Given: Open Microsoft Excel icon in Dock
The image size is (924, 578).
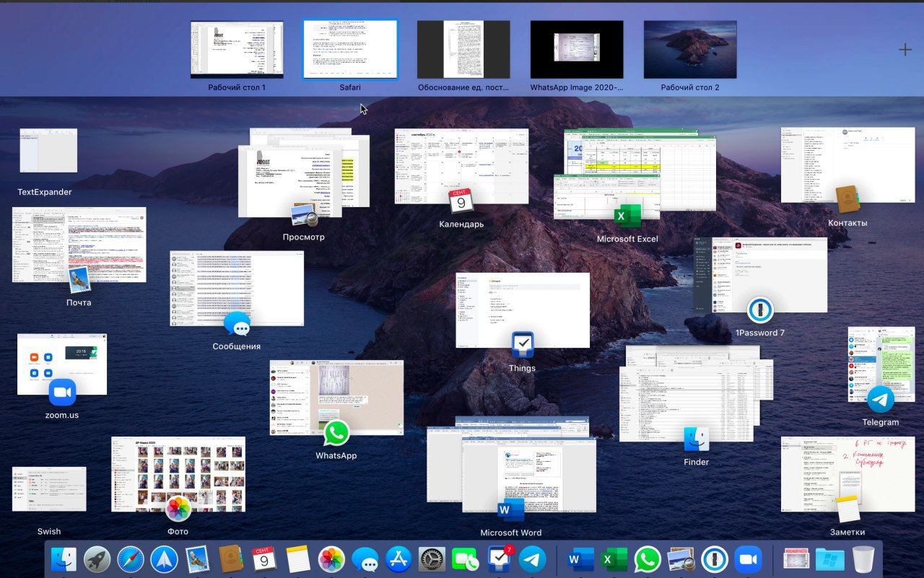Looking at the screenshot, I should 614,559.
